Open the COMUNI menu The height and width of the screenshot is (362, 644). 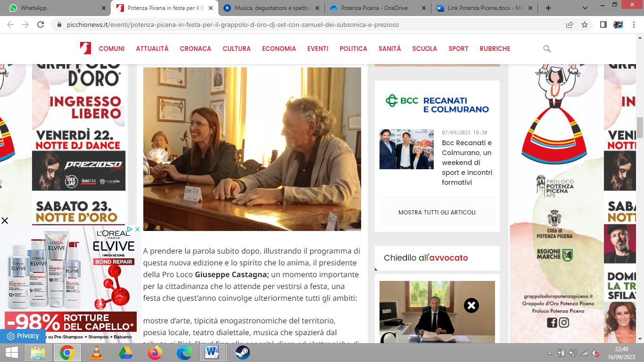(x=112, y=49)
